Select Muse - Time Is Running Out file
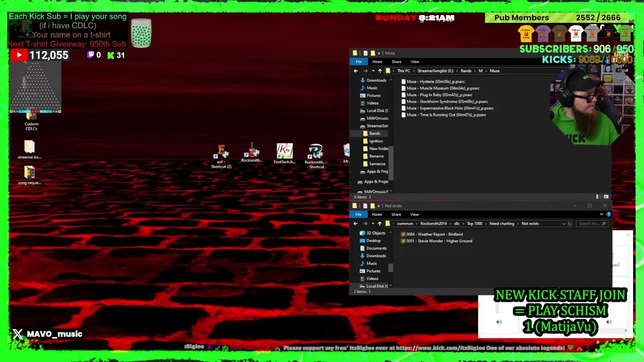 [443, 115]
